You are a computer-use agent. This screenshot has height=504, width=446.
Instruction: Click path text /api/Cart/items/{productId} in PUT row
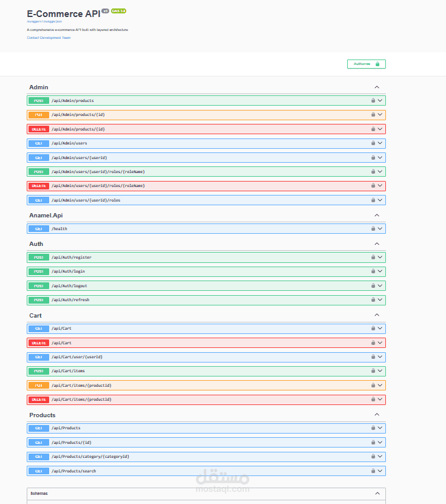pyautogui.click(x=81, y=386)
